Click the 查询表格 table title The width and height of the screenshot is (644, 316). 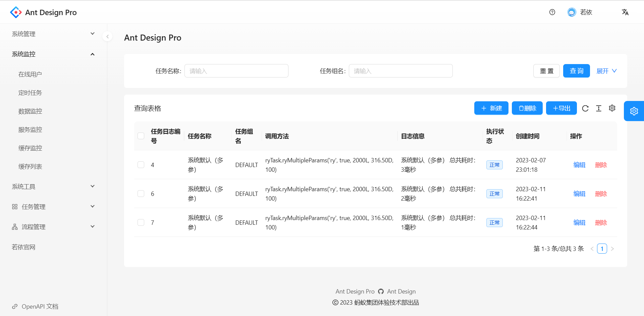point(148,108)
